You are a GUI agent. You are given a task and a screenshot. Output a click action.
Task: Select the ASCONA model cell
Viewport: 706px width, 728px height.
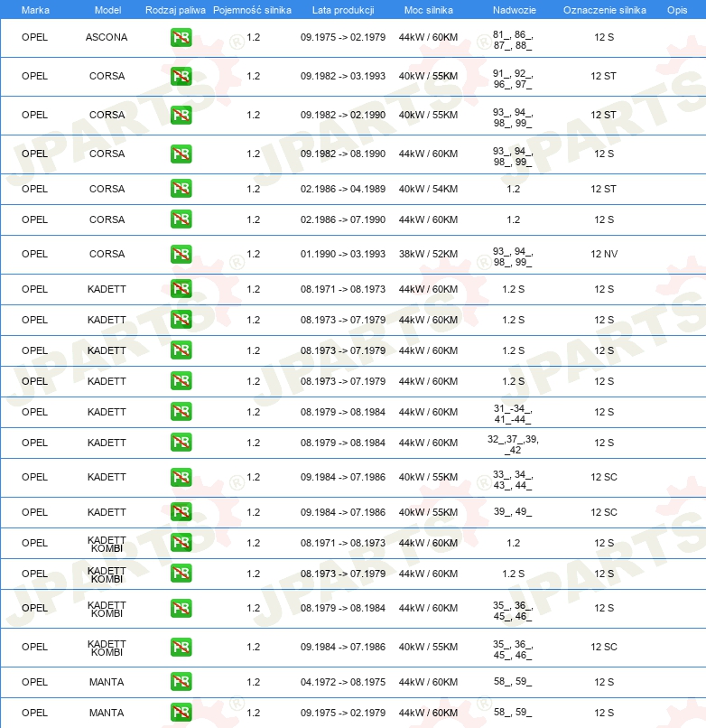coord(107,37)
